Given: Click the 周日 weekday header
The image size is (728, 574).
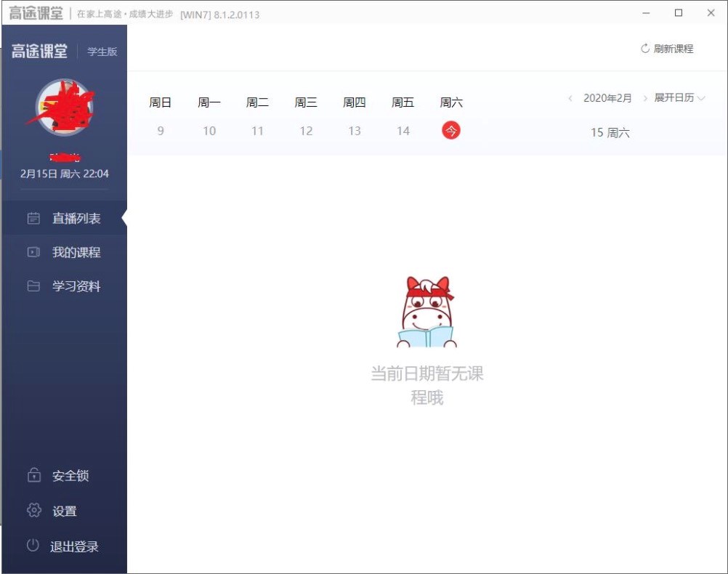Looking at the screenshot, I should pyautogui.click(x=160, y=102).
